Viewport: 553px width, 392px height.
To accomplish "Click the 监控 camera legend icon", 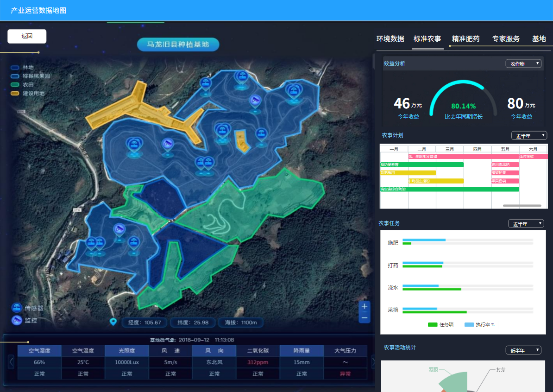I will click(17, 320).
